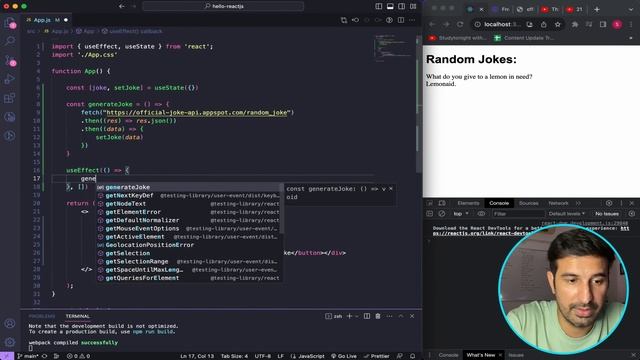Close the terminal panel
This screenshot has width=640, height=360.
tap(412, 316)
